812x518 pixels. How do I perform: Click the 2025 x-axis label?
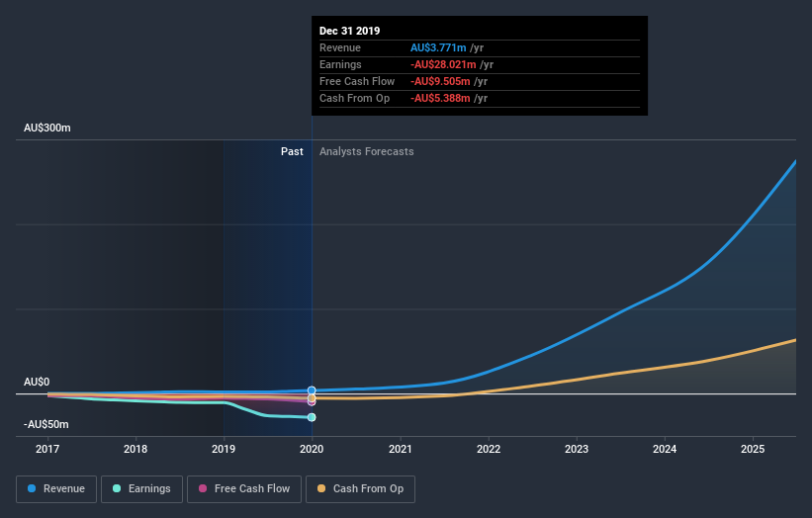(x=753, y=449)
